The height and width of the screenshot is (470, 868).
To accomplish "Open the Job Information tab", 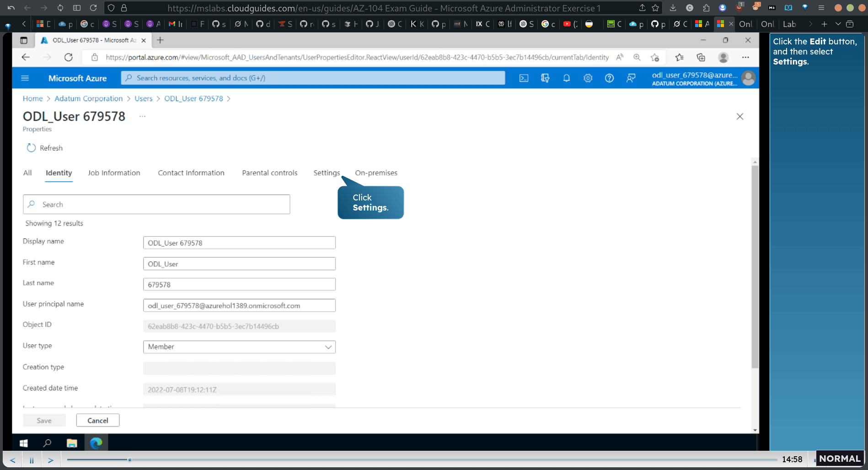I will tap(114, 173).
